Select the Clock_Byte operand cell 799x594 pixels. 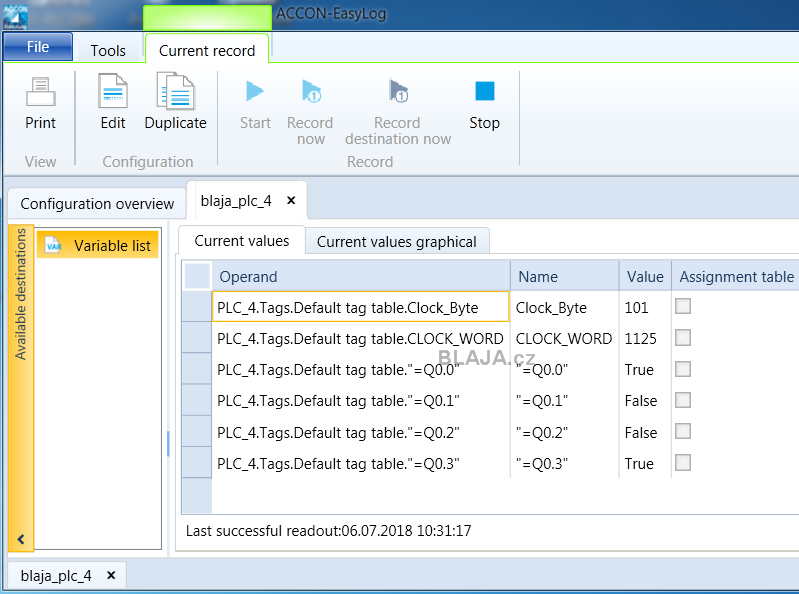coord(361,307)
